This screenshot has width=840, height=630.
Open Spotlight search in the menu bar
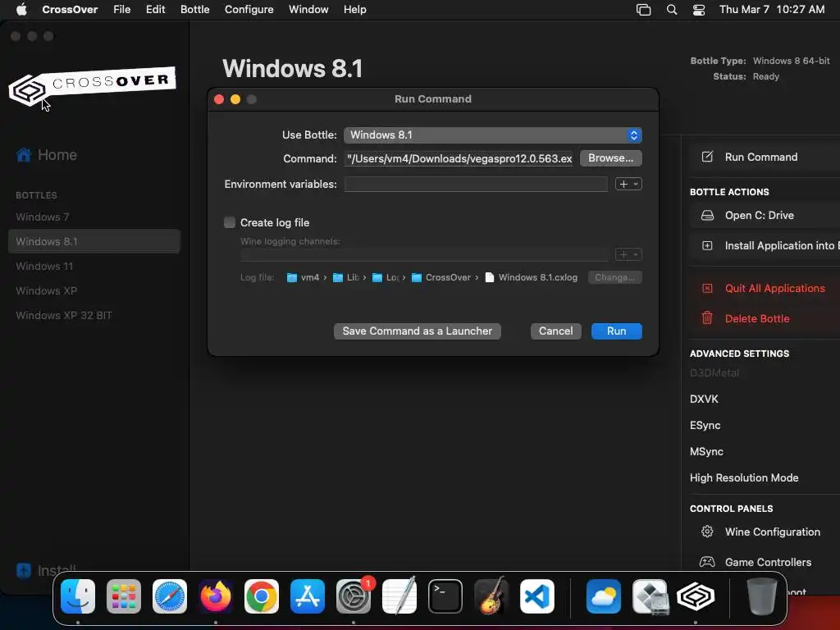672,9
